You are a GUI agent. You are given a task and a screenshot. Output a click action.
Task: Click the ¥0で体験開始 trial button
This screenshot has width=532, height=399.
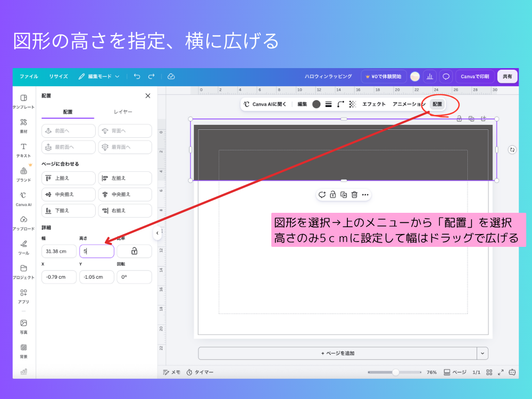384,76
